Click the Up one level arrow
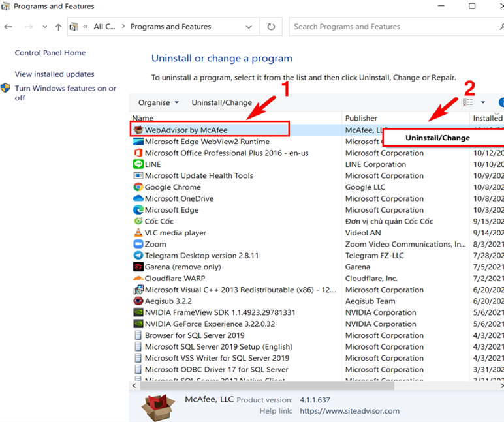This screenshot has height=422, width=504. [58, 27]
